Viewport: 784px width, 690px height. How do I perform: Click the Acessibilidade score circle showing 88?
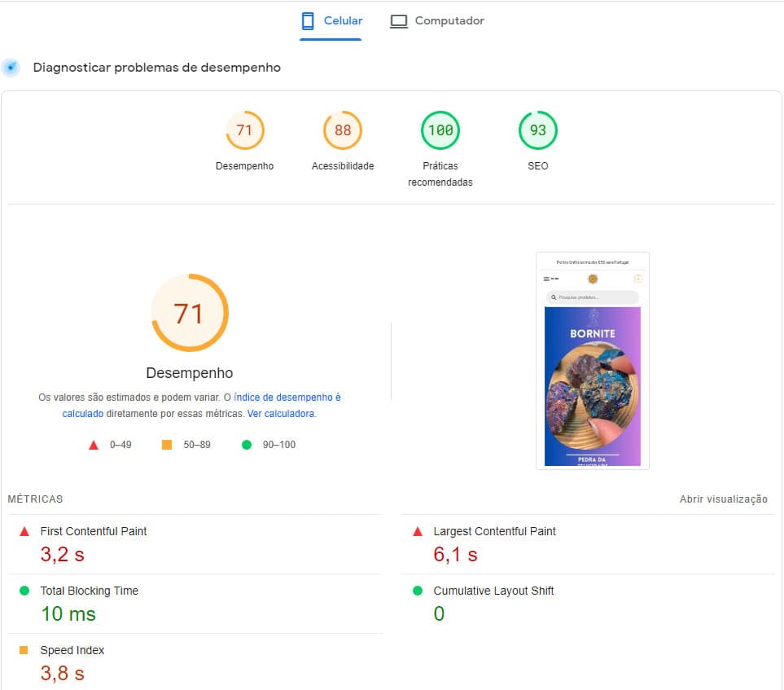tap(342, 130)
